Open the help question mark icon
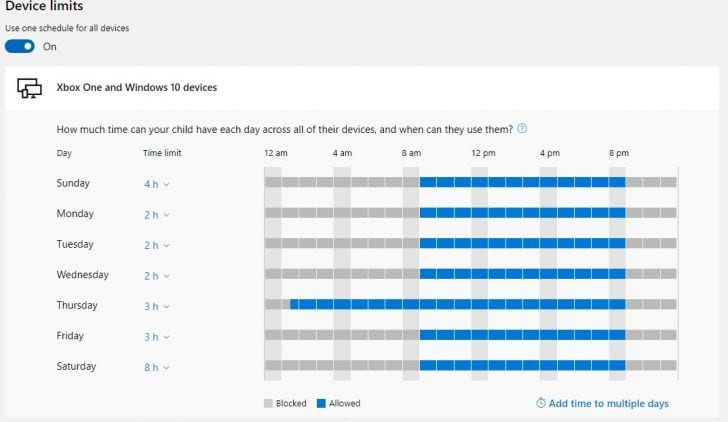The height and width of the screenshot is (422, 728). tap(522, 129)
